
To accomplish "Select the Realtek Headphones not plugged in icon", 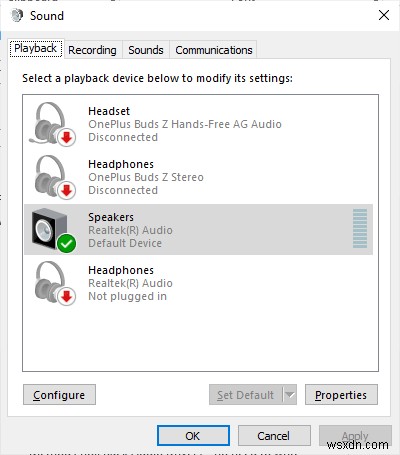I will click(x=54, y=283).
